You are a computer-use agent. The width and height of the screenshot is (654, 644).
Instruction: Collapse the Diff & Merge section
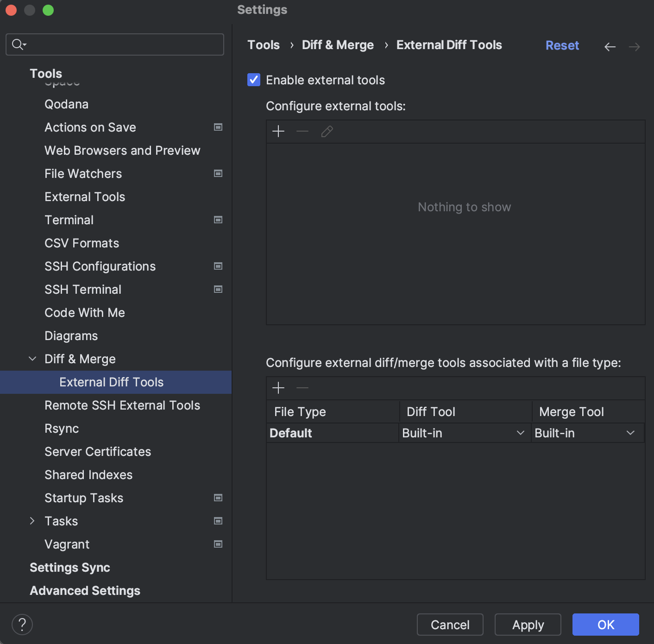32,359
